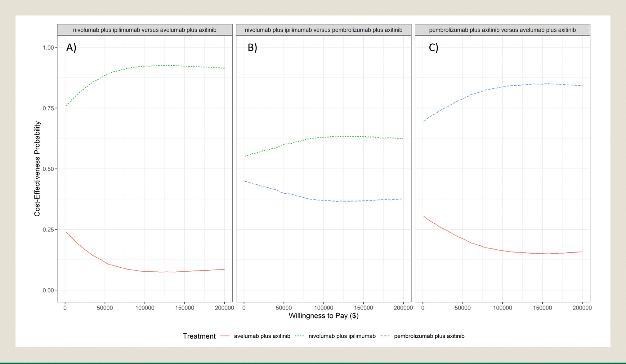Image resolution: width=626 pixels, height=364 pixels.
Task: Click the panel B title 'nivolumab plus ipilimumab versus pembrolizumab plus axitinib'
Action: tap(324, 30)
